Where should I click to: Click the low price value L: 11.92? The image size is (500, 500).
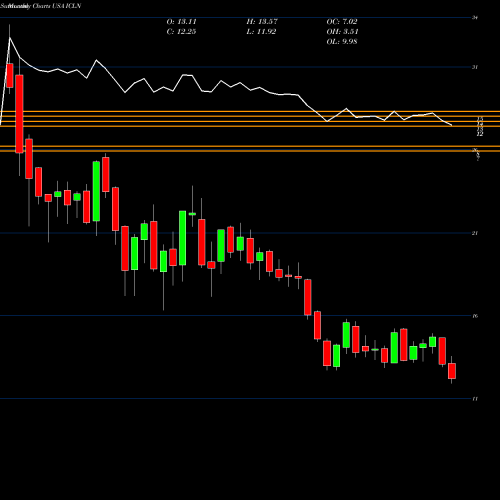point(261,32)
